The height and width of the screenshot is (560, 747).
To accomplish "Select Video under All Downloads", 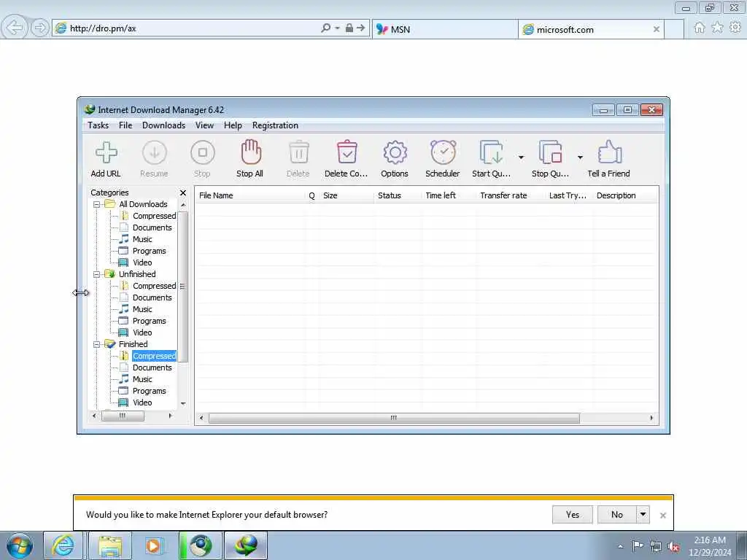I will coord(142,262).
